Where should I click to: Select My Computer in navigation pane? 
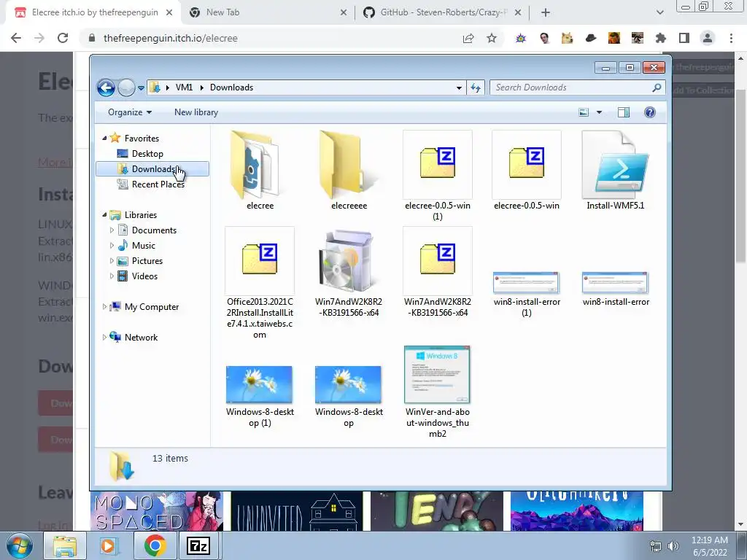[152, 307]
